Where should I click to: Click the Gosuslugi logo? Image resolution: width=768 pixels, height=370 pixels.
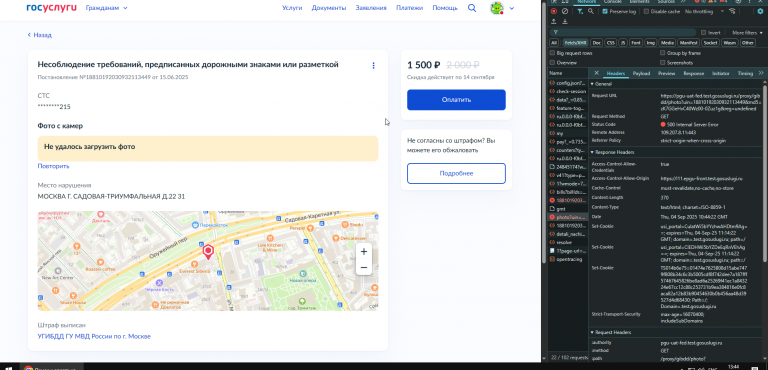(51, 7)
